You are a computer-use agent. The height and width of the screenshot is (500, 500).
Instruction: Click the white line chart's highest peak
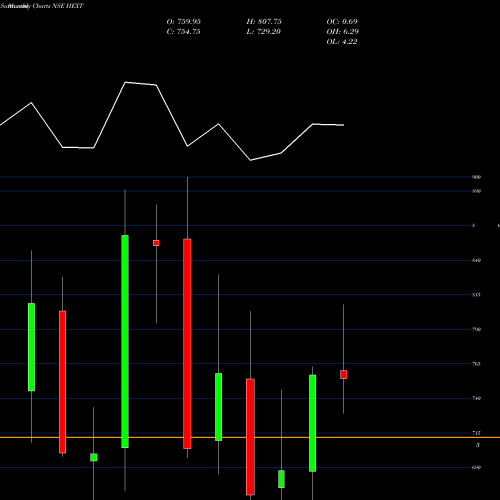coord(126,82)
